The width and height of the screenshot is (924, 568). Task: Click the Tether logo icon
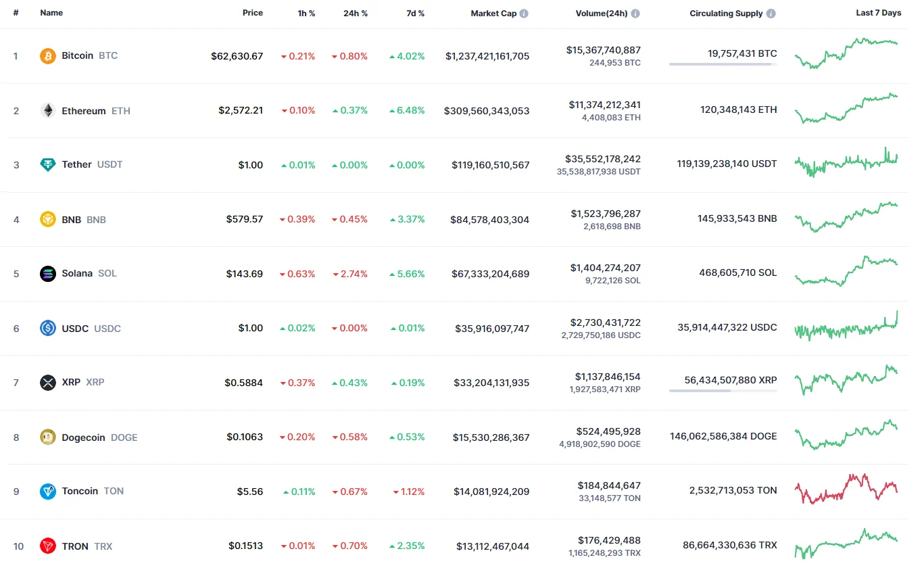tap(48, 165)
